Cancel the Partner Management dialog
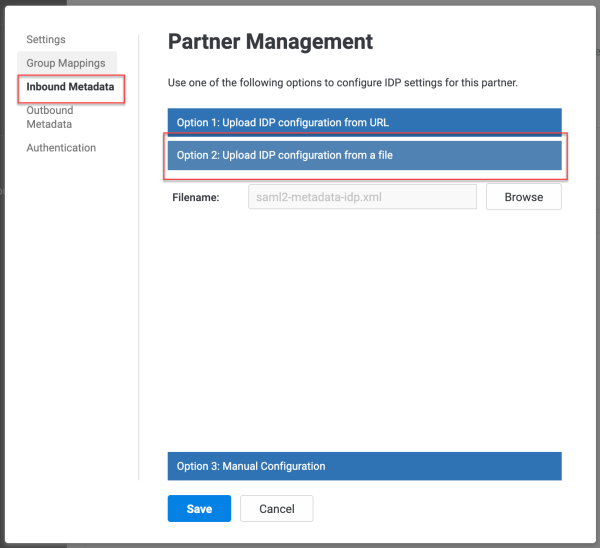This screenshot has height=548, width=600. click(x=277, y=509)
